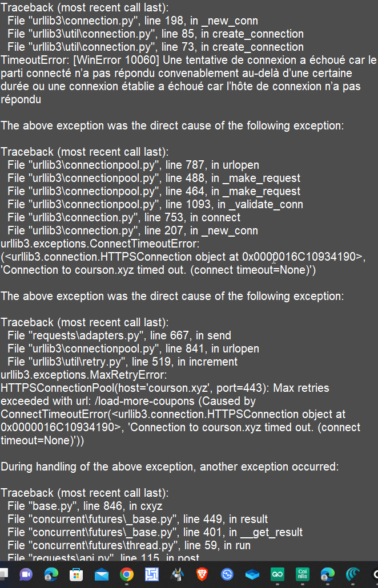Click the partially visible white-circle icon at the taskbar edge
This screenshot has height=588, width=378.
click(375, 574)
